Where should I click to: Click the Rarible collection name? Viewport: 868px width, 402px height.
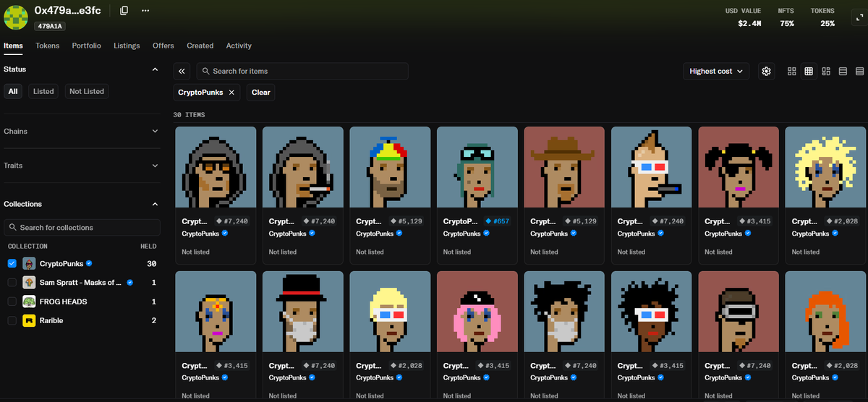click(51, 320)
